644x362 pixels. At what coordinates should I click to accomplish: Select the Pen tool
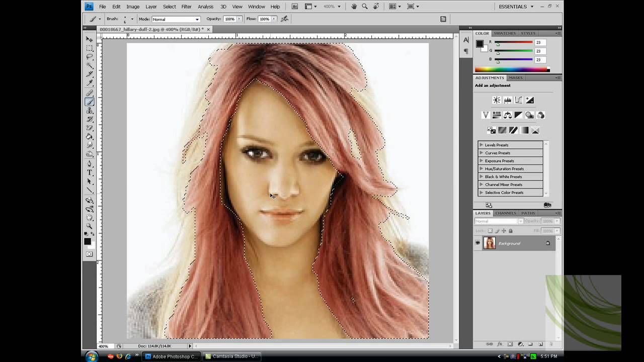tap(90, 164)
